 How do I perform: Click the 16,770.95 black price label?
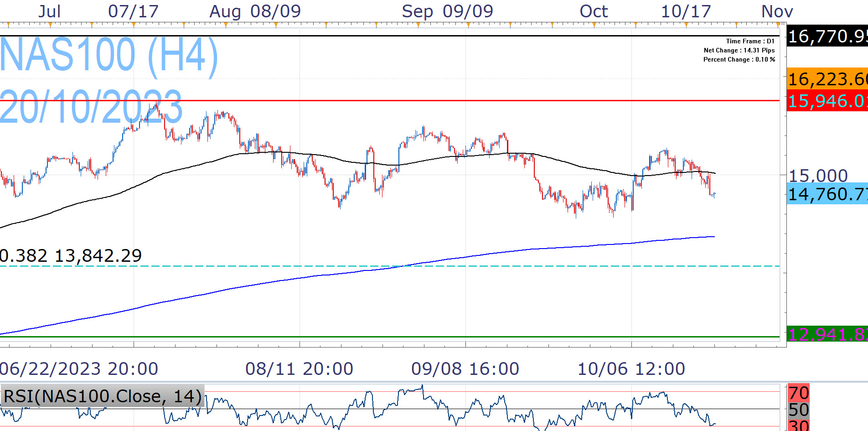827,36
